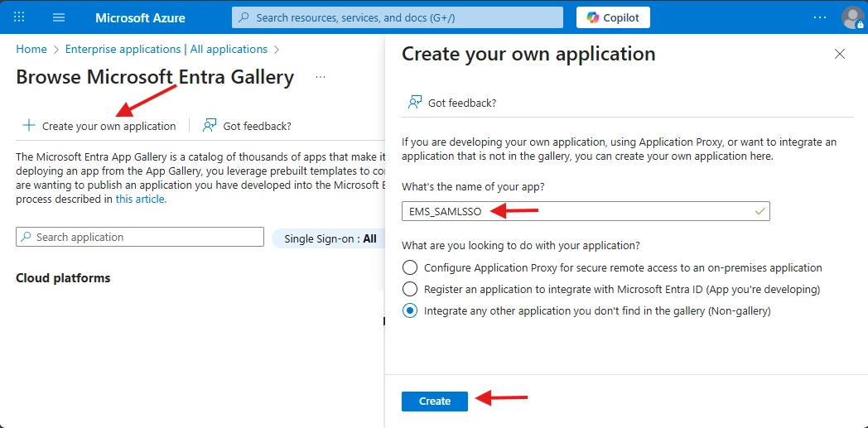Click the Create button

click(x=435, y=402)
